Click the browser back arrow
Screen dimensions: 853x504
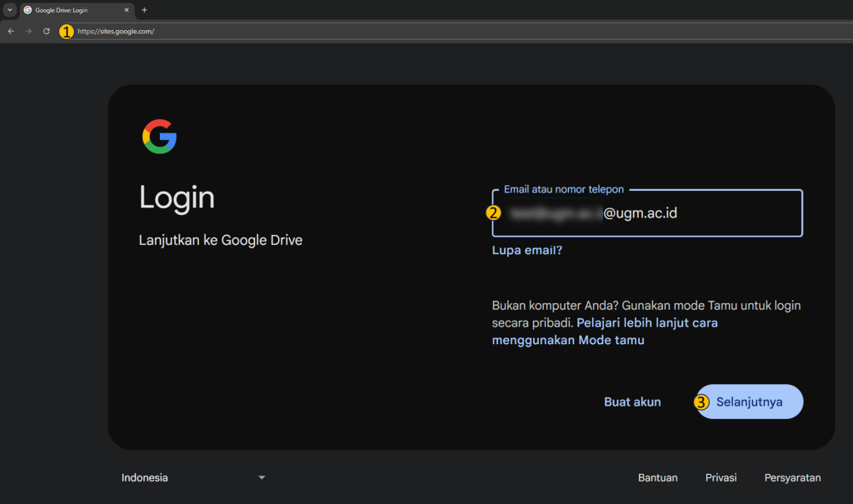(x=11, y=31)
